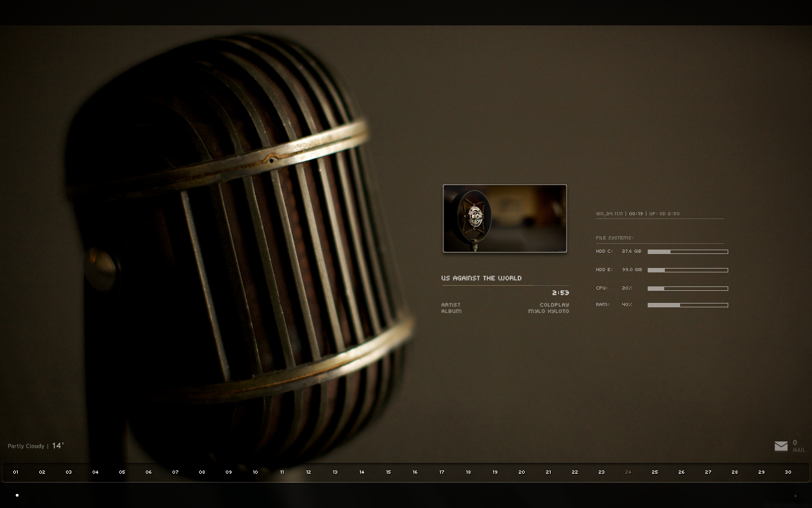Select calendar day 25

click(x=655, y=472)
